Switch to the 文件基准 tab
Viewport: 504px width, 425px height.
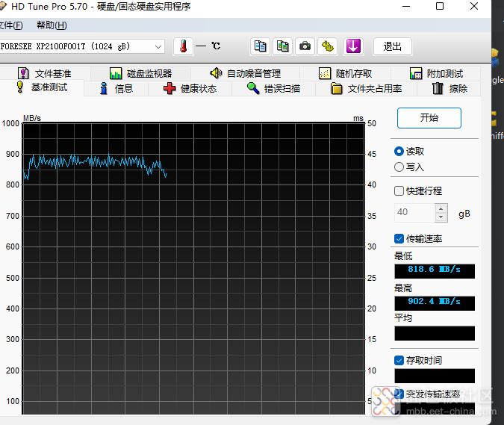(x=45, y=74)
